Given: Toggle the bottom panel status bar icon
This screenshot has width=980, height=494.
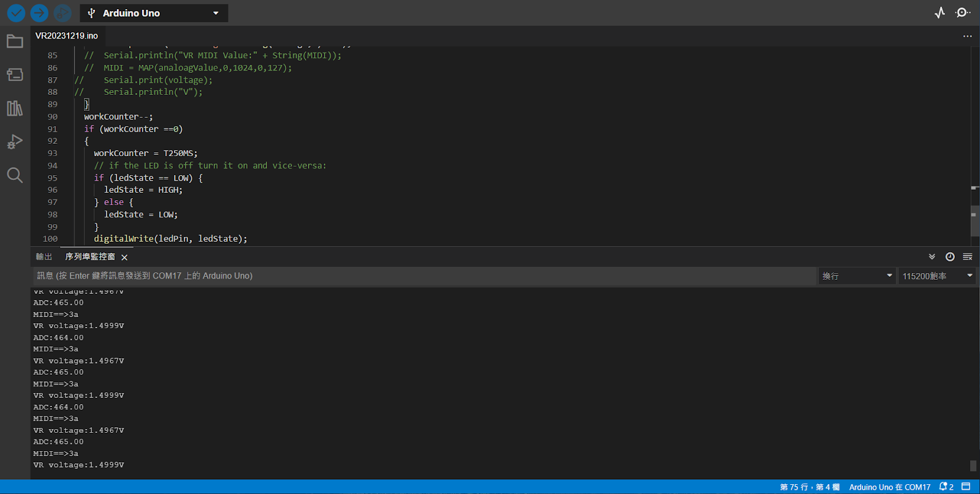Looking at the screenshot, I should 966,487.
